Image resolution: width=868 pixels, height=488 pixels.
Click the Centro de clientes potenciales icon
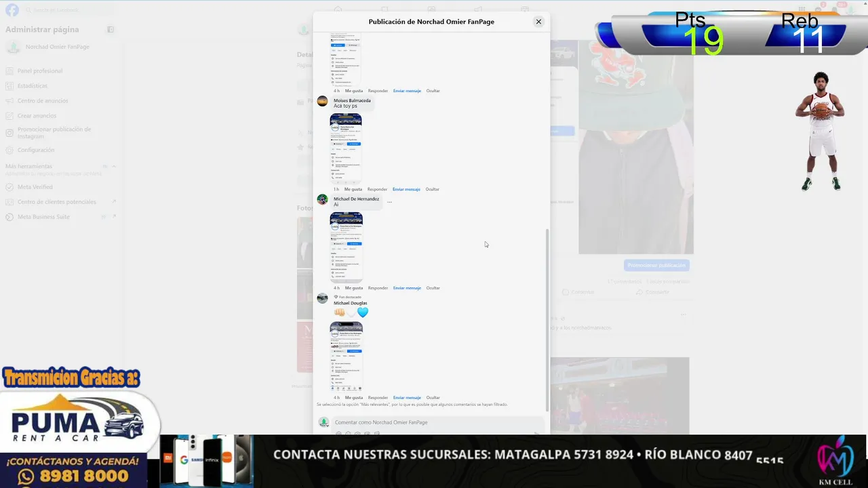click(x=9, y=202)
